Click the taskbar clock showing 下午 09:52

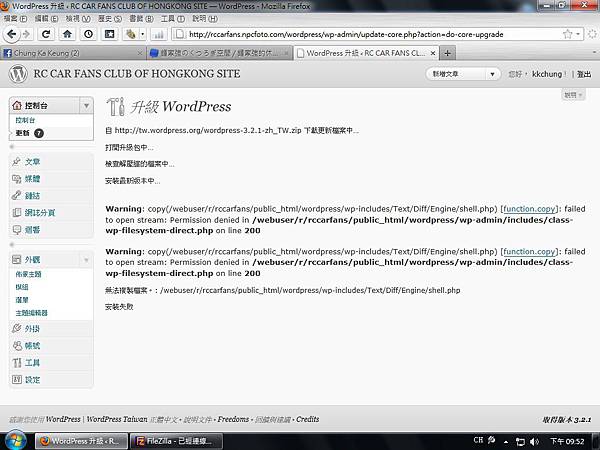click(567, 441)
